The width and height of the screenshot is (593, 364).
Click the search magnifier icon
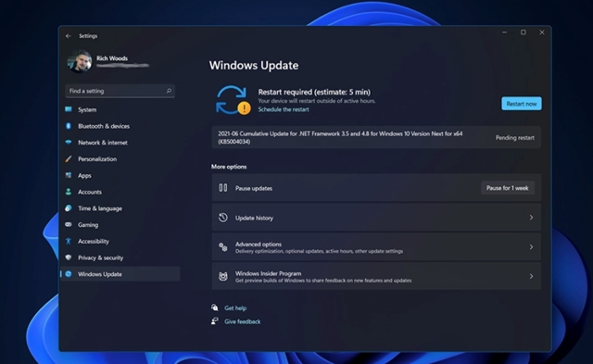tap(169, 91)
